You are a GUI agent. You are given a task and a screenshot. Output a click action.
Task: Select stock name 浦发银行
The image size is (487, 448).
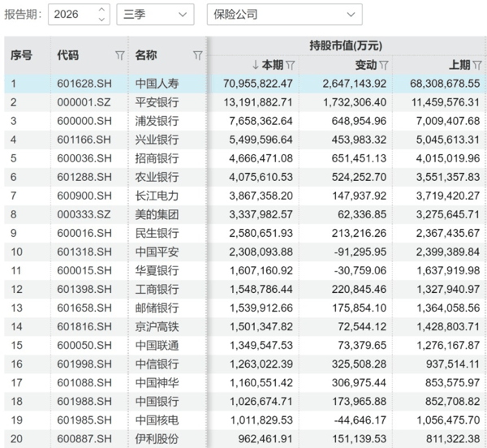[157, 121]
